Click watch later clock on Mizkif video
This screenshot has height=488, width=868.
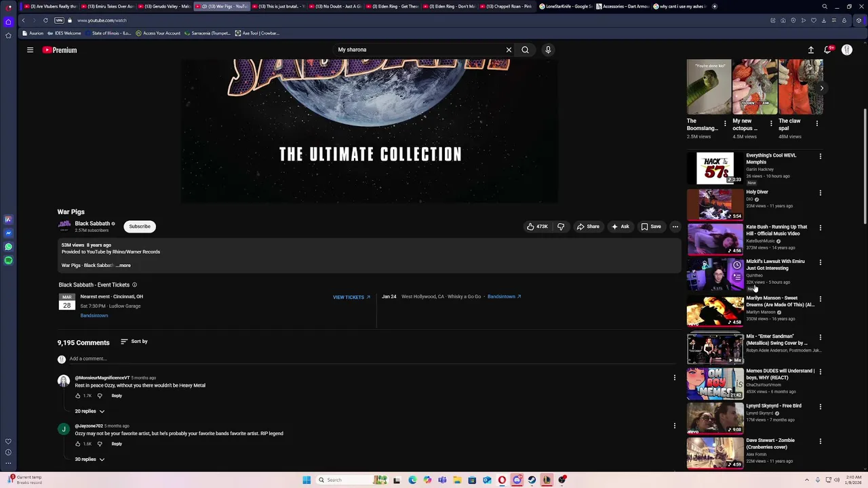737,264
